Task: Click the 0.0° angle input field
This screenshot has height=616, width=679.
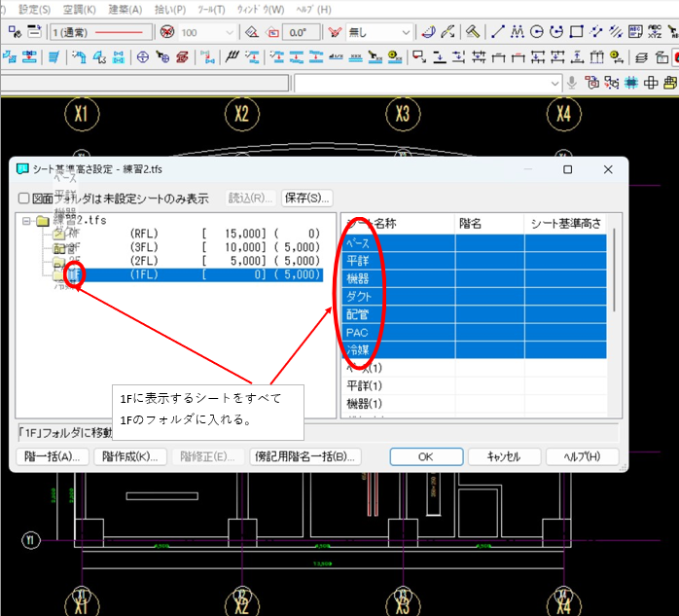Action: coord(302,32)
